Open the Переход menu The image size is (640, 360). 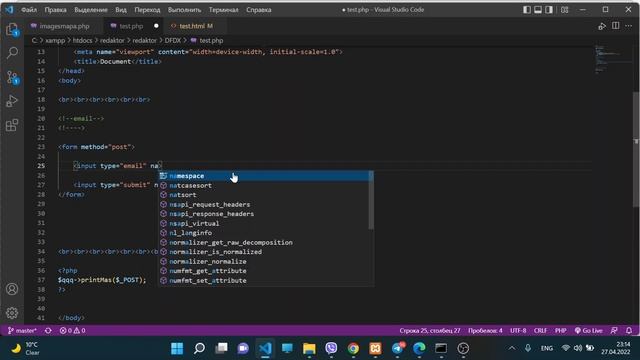click(147, 9)
